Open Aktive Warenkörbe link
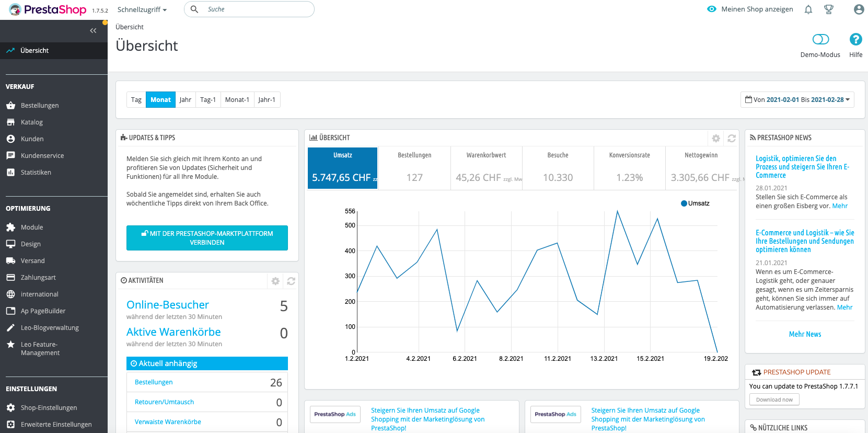This screenshot has height=433, width=868. (x=173, y=332)
